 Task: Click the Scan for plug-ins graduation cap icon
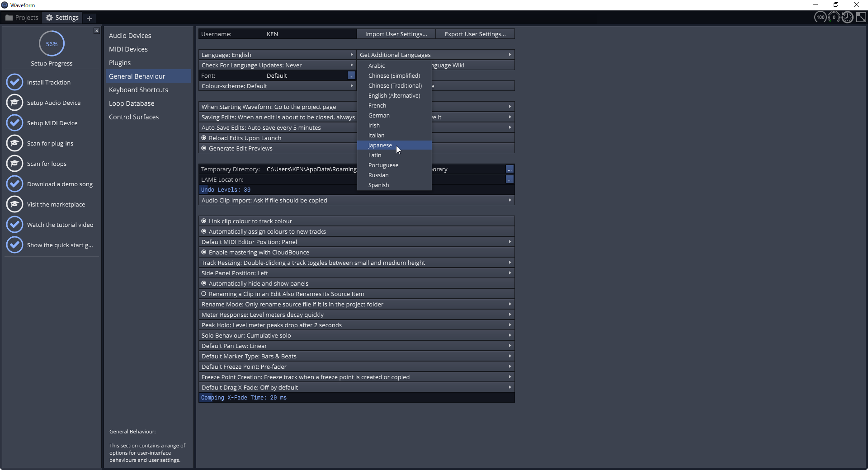14,143
